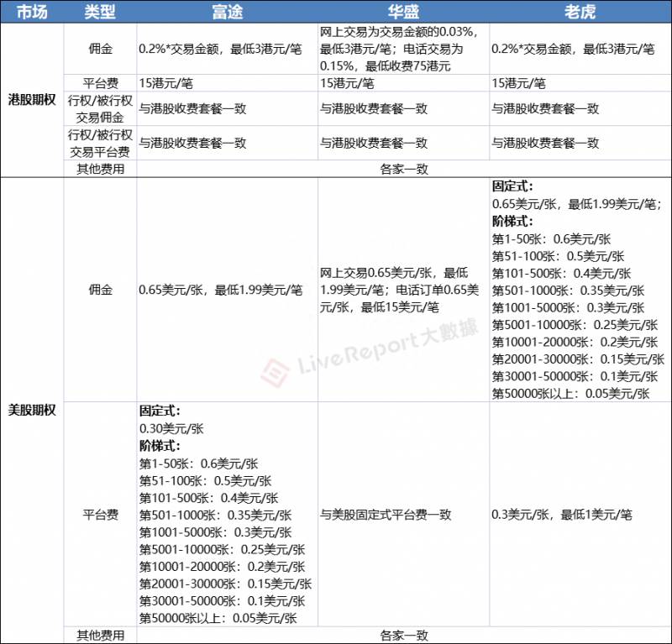Select 老虎 line 第30001-50000张：0.1美元/张
The image size is (672, 644).
pyautogui.click(x=575, y=376)
